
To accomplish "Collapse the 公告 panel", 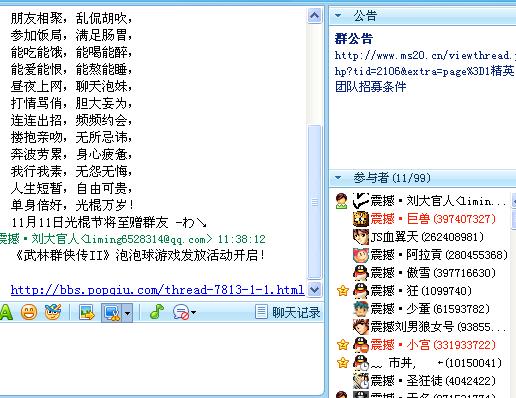I will [x=338, y=15].
